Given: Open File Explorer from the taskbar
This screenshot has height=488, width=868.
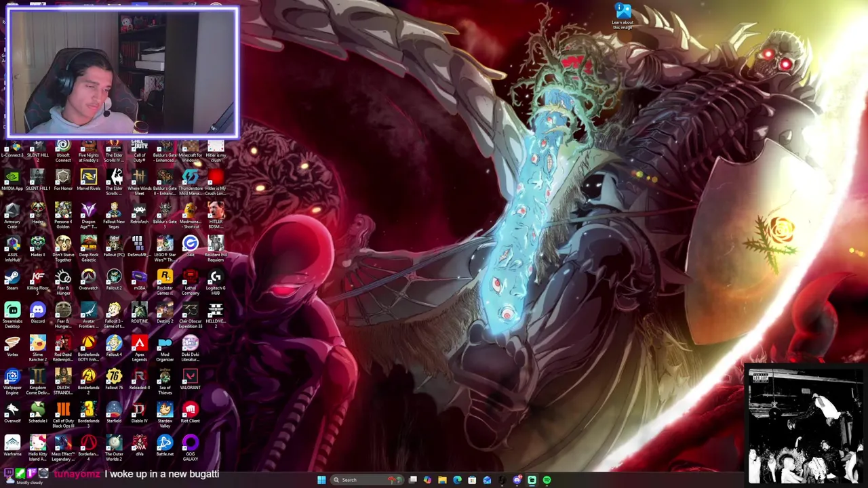Looking at the screenshot, I should 442,480.
